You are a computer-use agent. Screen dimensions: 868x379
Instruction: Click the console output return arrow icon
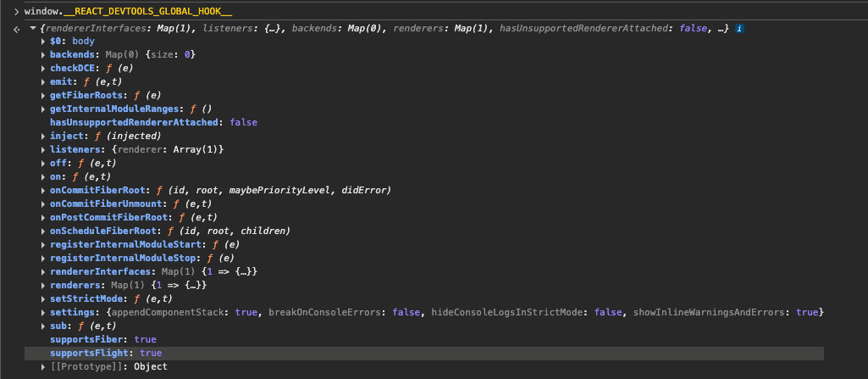17,29
